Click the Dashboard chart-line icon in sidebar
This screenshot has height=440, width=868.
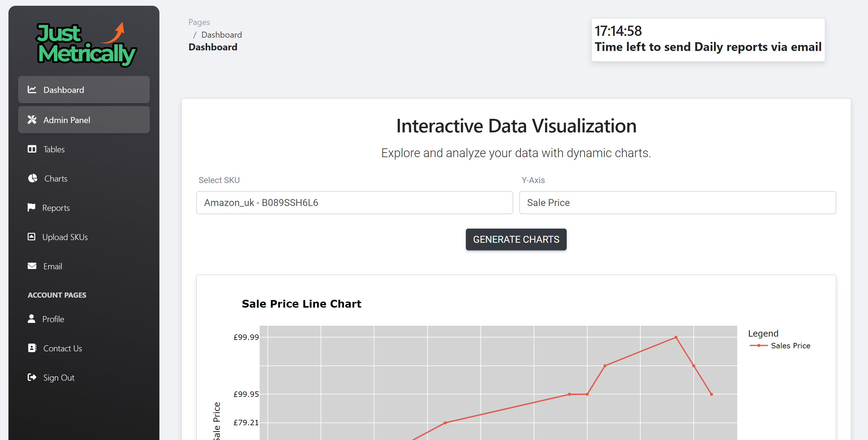tap(32, 90)
